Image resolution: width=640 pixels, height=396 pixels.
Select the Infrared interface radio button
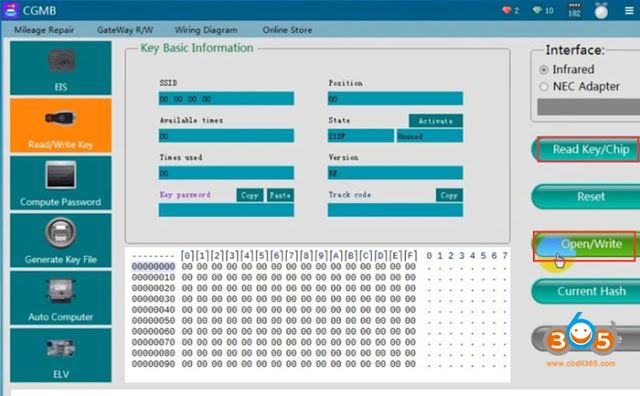click(544, 70)
